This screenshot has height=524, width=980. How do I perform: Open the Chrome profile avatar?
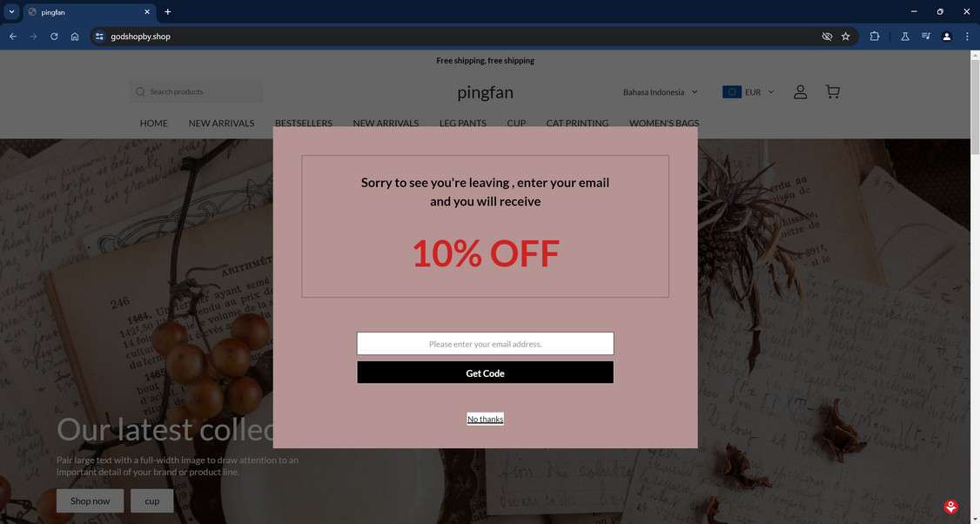coord(946,37)
